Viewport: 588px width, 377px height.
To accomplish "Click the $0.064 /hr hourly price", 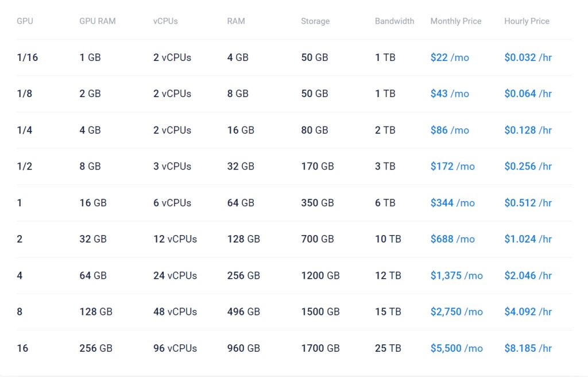I will (528, 94).
